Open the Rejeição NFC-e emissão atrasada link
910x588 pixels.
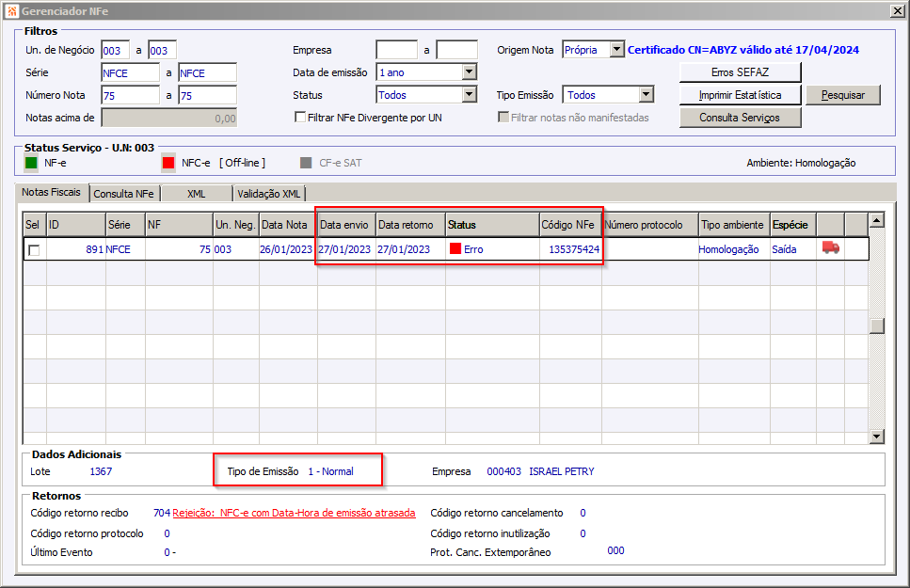point(294,513)
